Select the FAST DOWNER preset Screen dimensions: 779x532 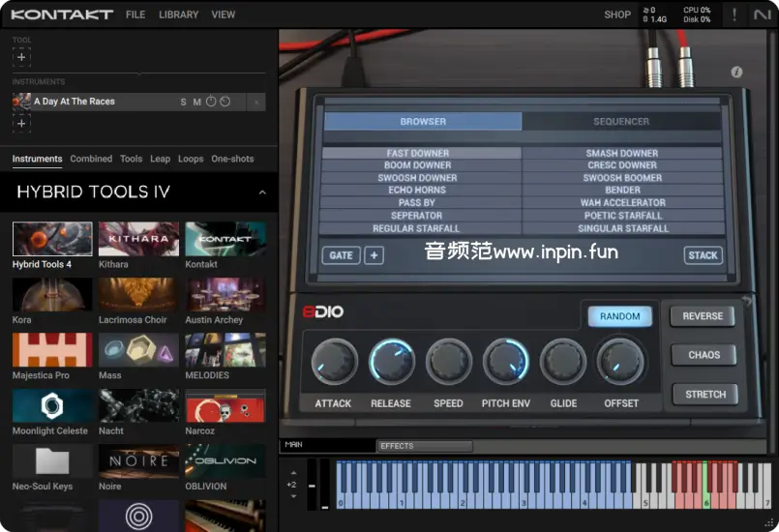coord(421,153)
